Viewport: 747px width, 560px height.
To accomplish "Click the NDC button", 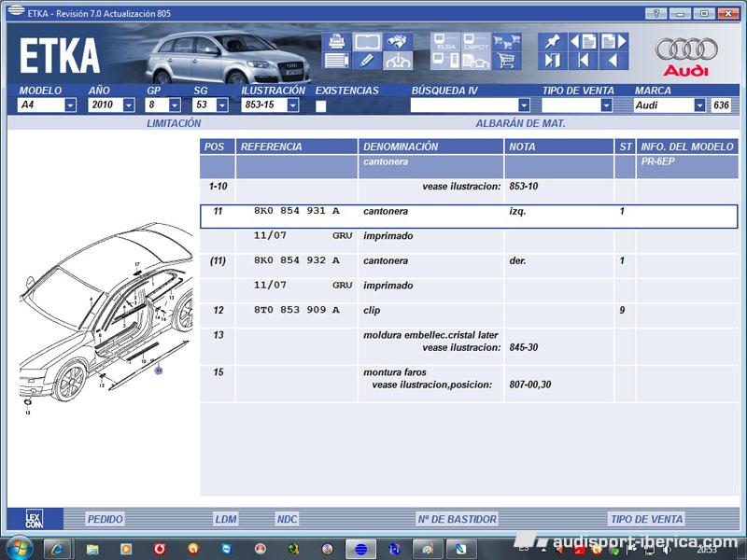I will point(287,519).
